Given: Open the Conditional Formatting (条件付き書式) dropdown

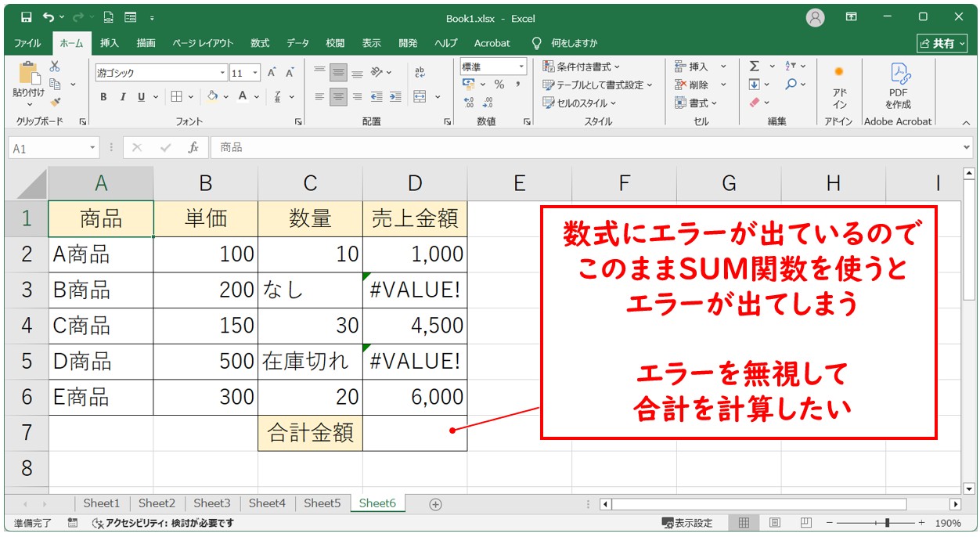Looking at the screenshot, I should click(x=581, y=67).
